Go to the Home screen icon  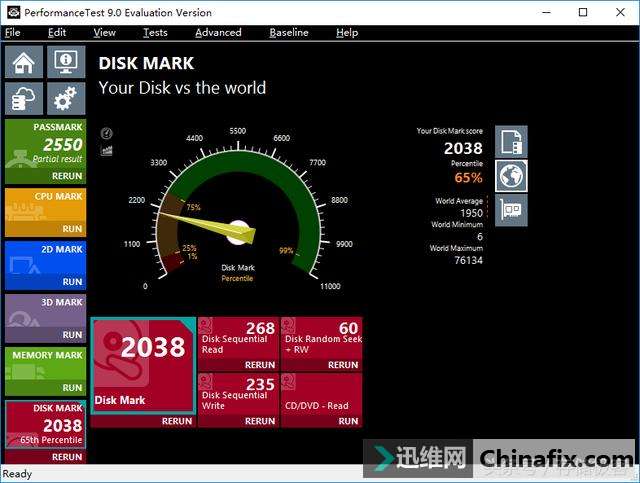24,62
